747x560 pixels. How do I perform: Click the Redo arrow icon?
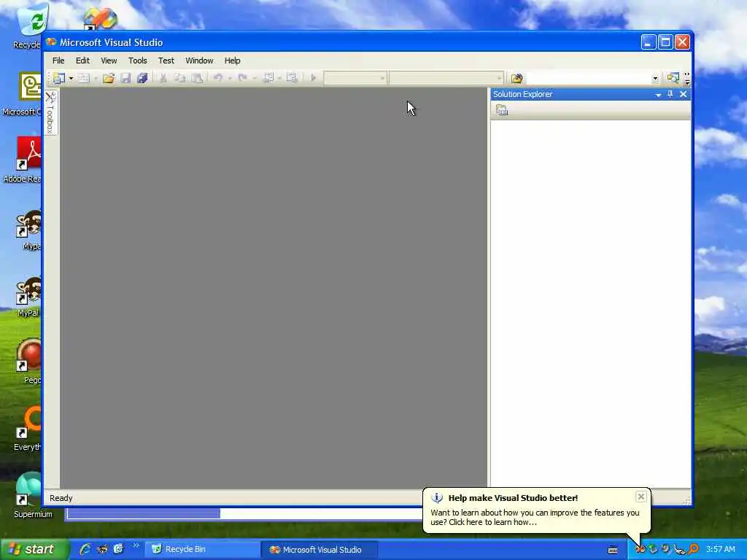tap(242, 77)
